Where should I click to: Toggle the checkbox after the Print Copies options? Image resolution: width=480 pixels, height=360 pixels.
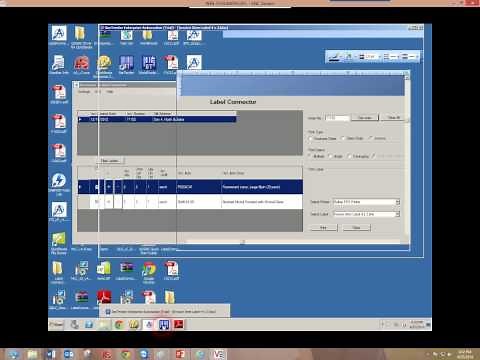pos(374,156)
